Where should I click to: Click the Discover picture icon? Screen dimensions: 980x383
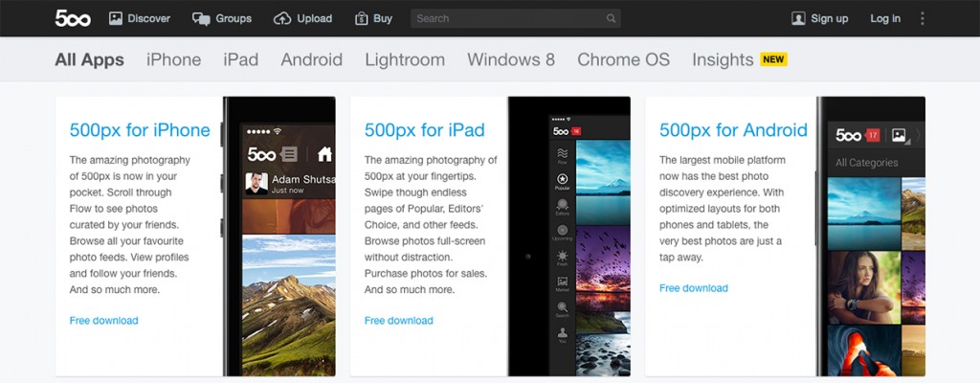116,19
